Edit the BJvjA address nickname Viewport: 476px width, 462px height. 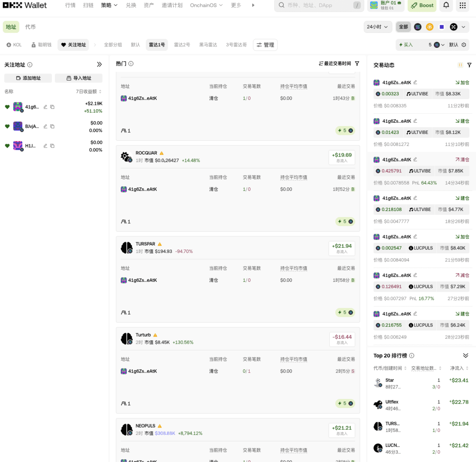[45, 127]
